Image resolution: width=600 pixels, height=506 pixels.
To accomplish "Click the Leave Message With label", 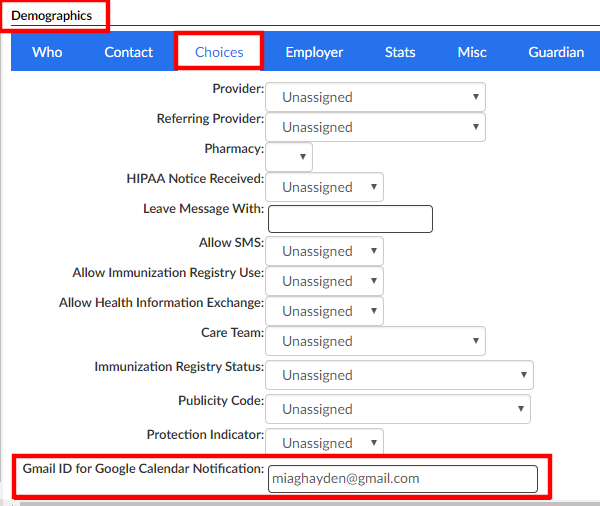I will (x=204, y=209).
